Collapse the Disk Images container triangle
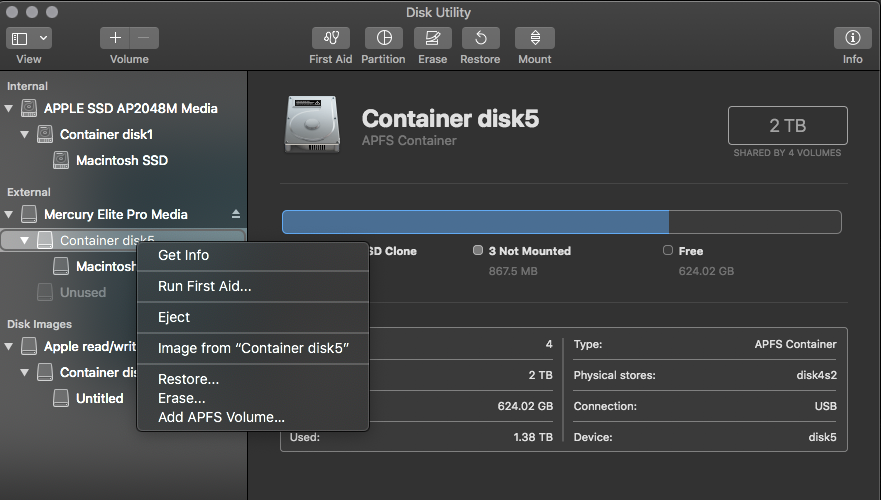This screenshot has width=881, height=500. (24, 372)
